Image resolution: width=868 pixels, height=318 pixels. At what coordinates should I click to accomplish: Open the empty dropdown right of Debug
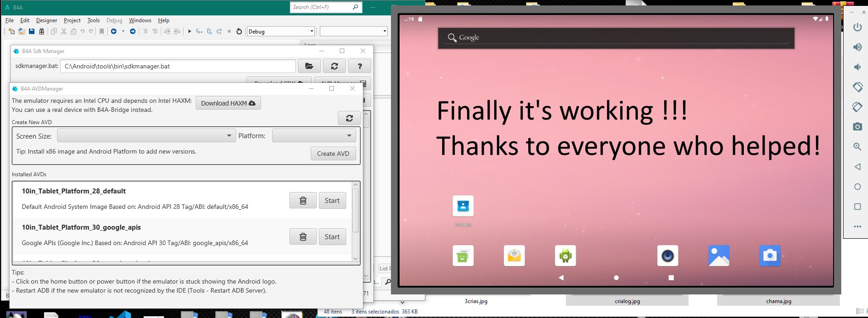point(354,31)
